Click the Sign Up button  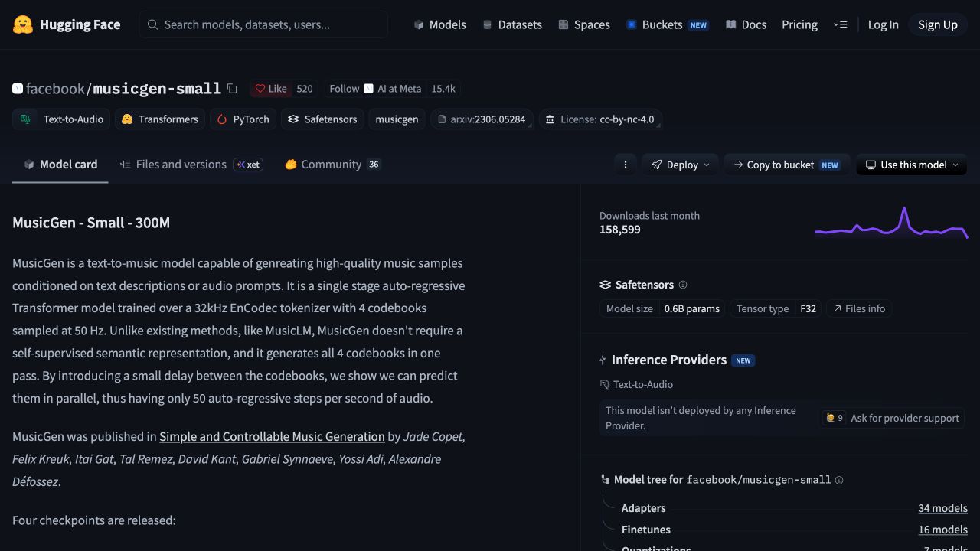coord(938,24)
